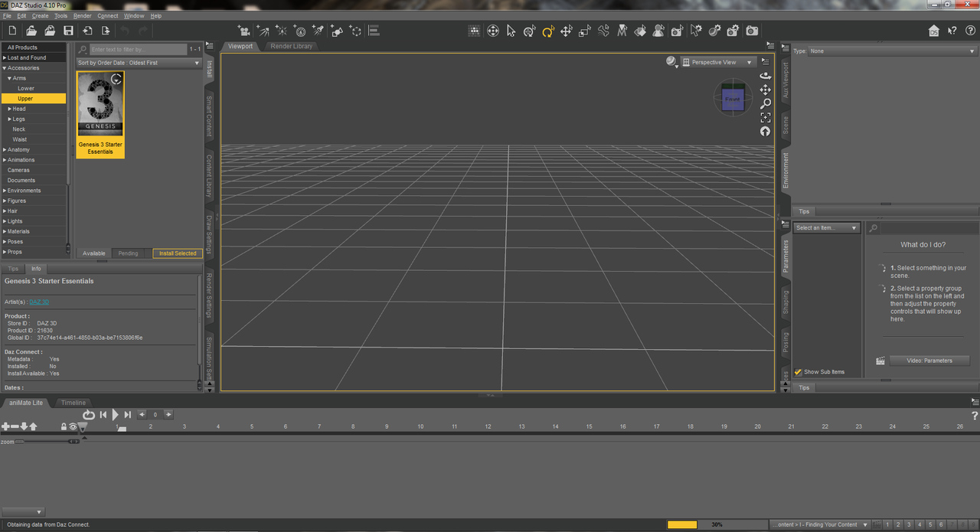This screenshot has height=532, width=980.
Task: Open the lesson selector Finding Your Content dropdown
Action: (820, 524)
